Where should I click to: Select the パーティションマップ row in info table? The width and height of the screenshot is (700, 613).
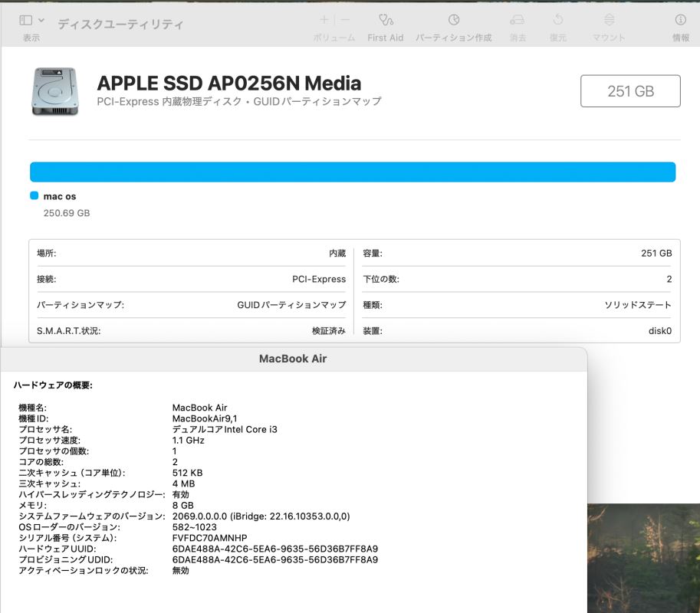(x=191, y=305)
